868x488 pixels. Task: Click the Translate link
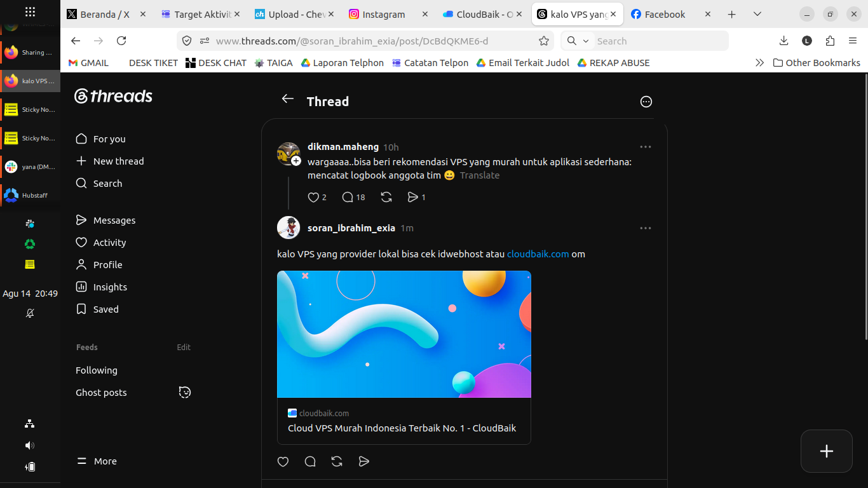click(480, 175)
